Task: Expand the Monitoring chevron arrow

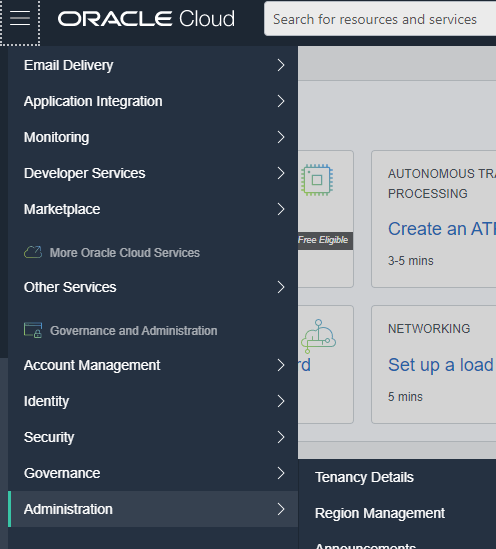Action: point(281,137)
